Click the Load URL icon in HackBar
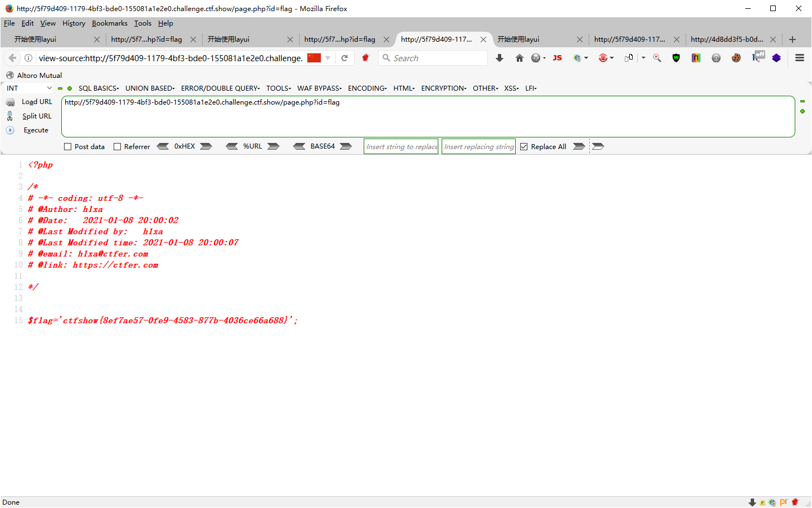812x508 pixels. pyautogui.click(x=10, y=102)
